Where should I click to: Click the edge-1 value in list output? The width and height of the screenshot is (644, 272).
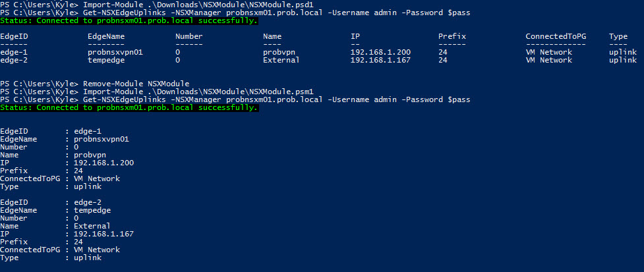click(88, 131)
